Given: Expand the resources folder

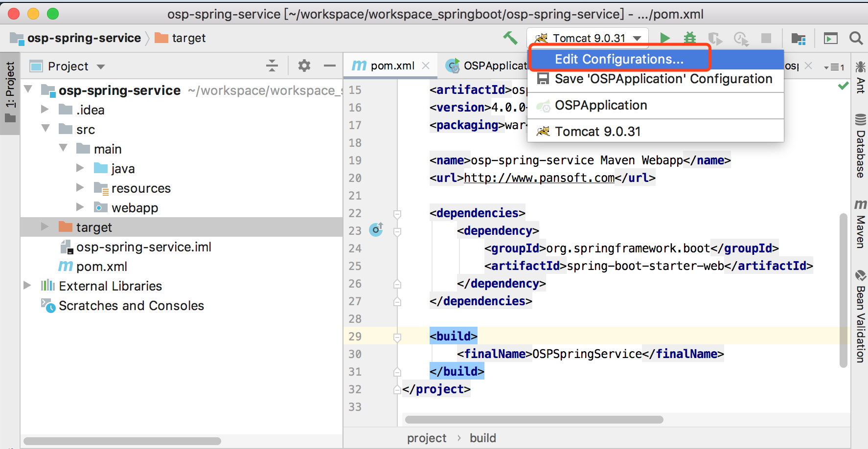Looking at the screenshot, I should pyautogui.click(x=80, y=187).
